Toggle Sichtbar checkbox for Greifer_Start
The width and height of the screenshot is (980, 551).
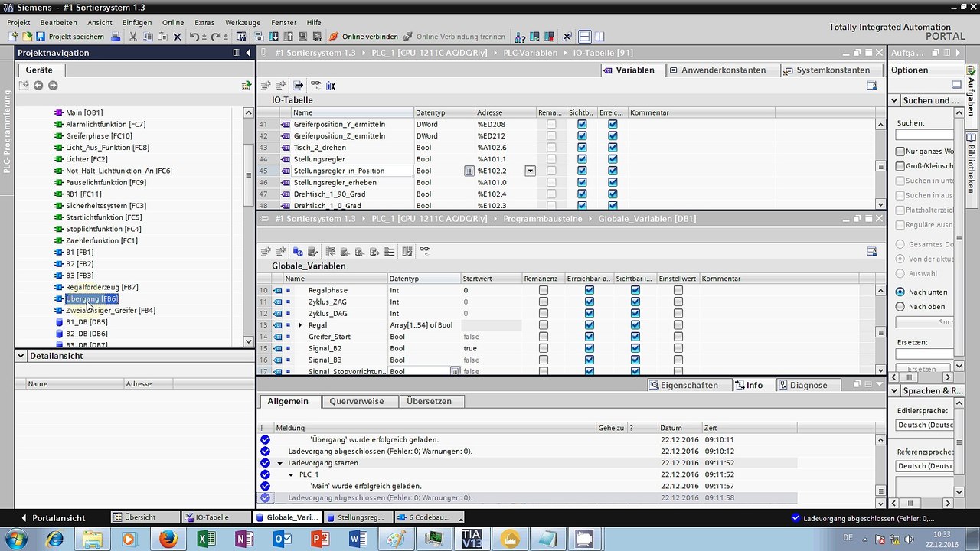pyautogui.click(x=635, y=337)
